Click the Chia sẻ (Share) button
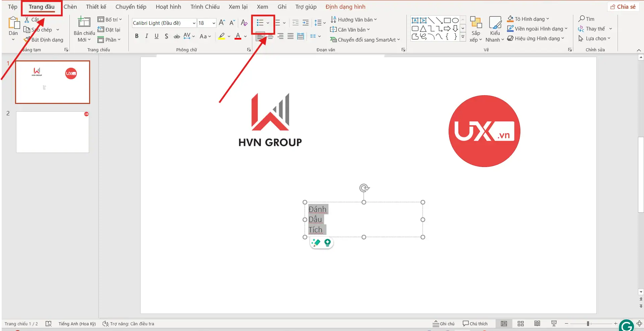This screenshot has width=644, height=331. [x=623, y=7]
